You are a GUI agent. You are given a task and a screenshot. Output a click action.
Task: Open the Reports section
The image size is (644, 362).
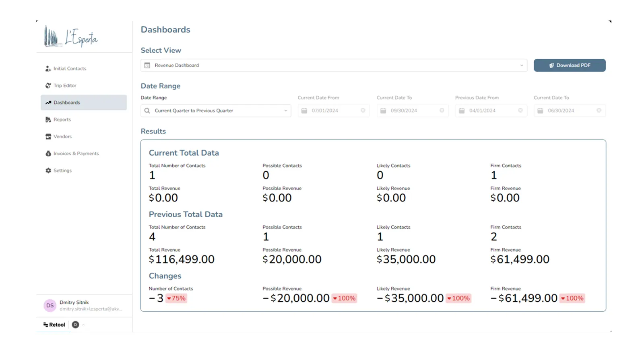point(84,119)
